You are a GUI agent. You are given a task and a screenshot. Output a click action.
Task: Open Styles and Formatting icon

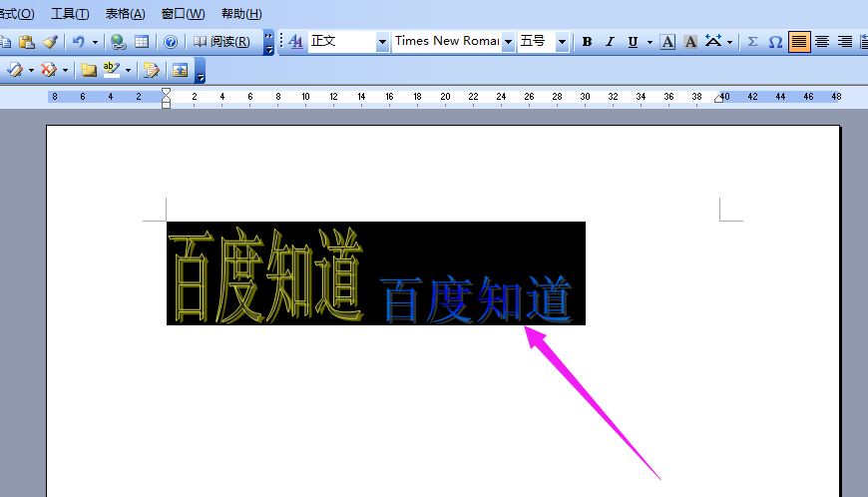click(295, 42)
